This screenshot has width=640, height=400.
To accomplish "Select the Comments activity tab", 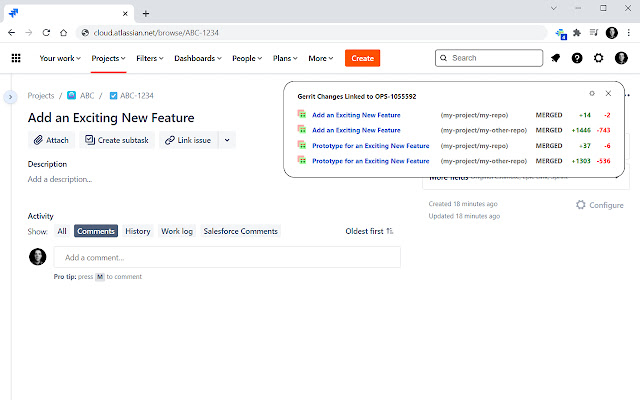I will coord(96,231).
